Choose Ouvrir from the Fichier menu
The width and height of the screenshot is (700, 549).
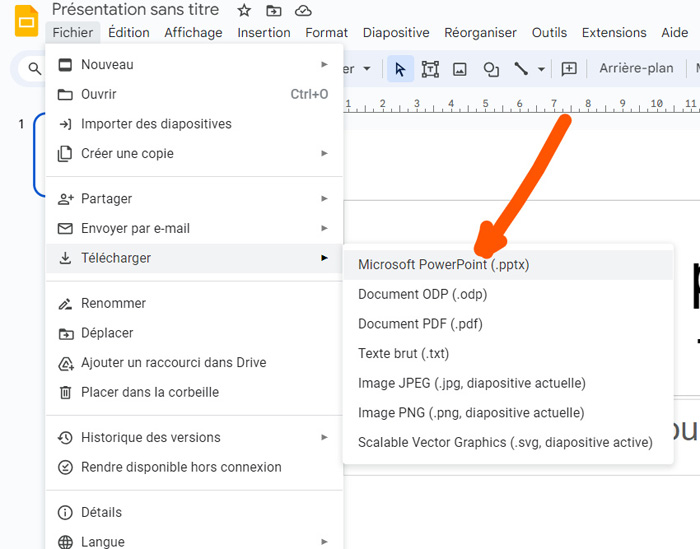point(194,94)
